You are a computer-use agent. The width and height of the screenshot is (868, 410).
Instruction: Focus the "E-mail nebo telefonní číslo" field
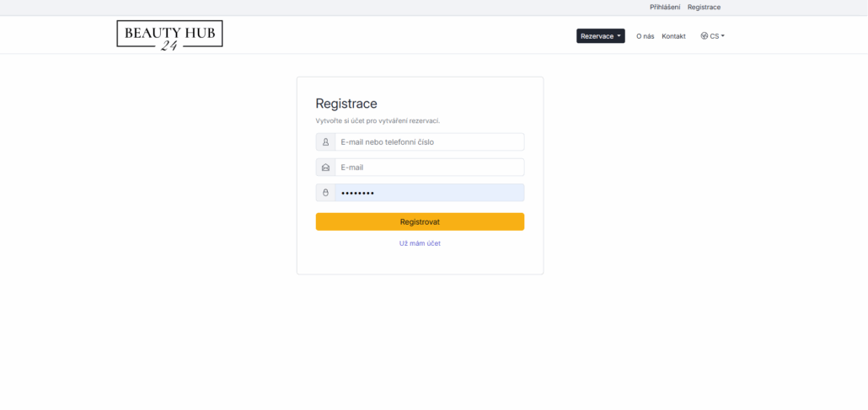pos(429,142)
